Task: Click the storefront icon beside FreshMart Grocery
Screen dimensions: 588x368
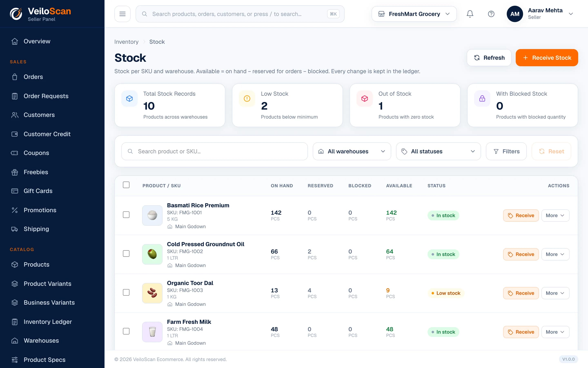Action: tap(381, 14)
